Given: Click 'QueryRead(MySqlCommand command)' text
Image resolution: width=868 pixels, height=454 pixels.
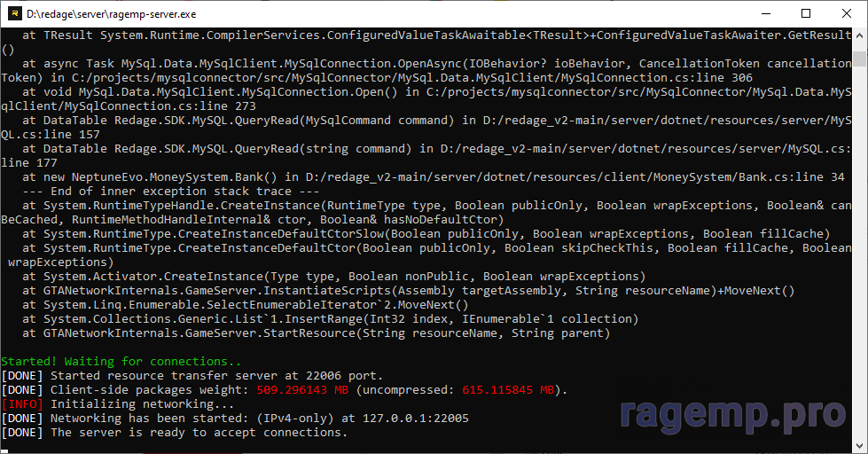Looking at the screenshot, I should coord(344,121).
